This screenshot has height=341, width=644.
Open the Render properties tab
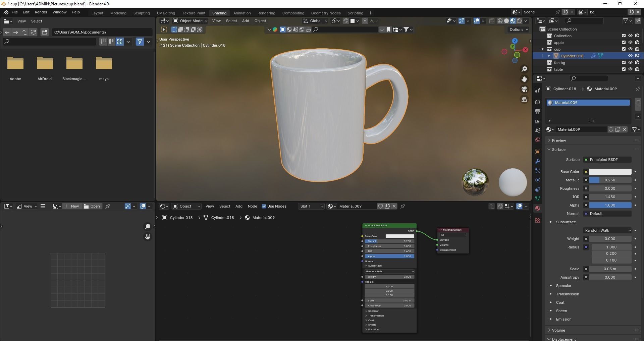[x=538, y=102]
